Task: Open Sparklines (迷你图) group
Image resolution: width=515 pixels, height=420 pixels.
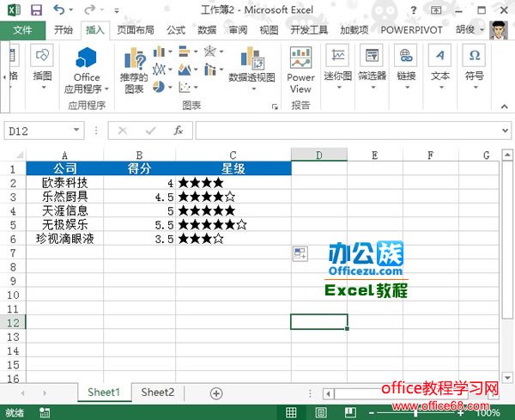Action: coord(338,67)
